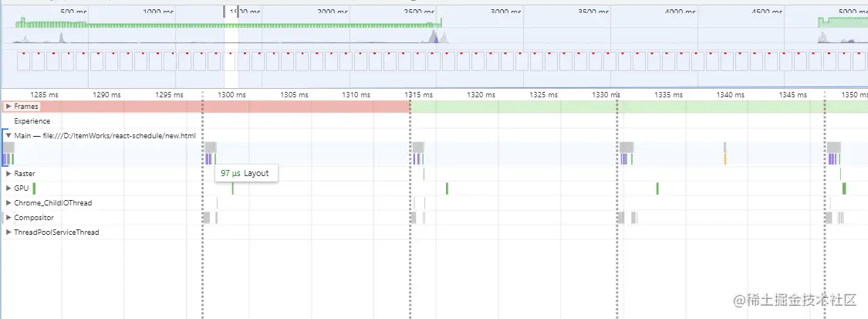Click the 3000 ms mark in the overview

click(507, 12)
